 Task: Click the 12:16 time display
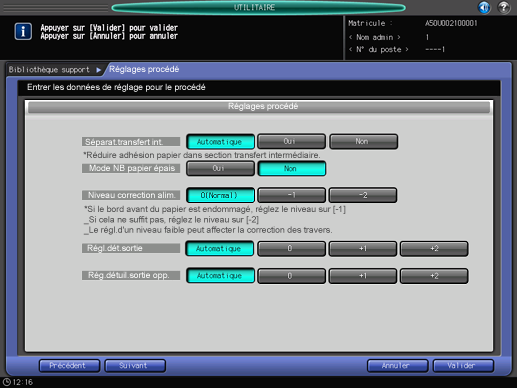(x=23, y=382)
